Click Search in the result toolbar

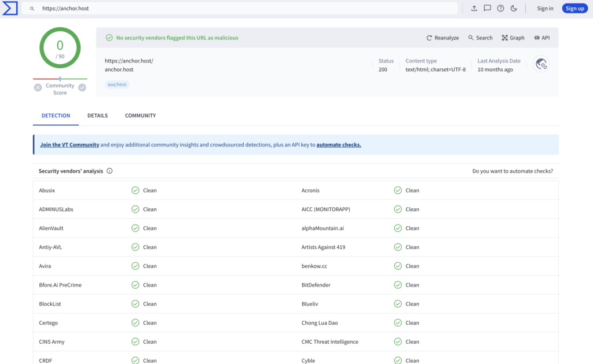tap(480, 38)
